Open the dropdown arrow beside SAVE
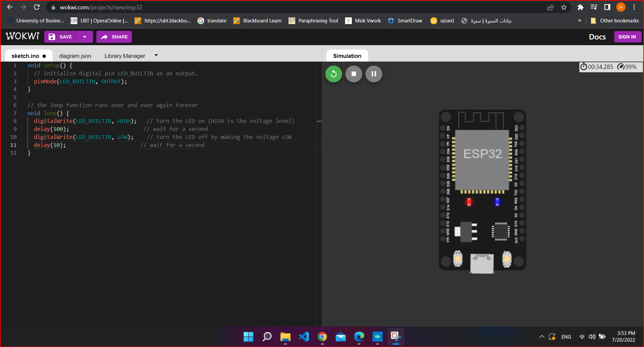This screenshot has width=644, height=347. tap(85, 37)
